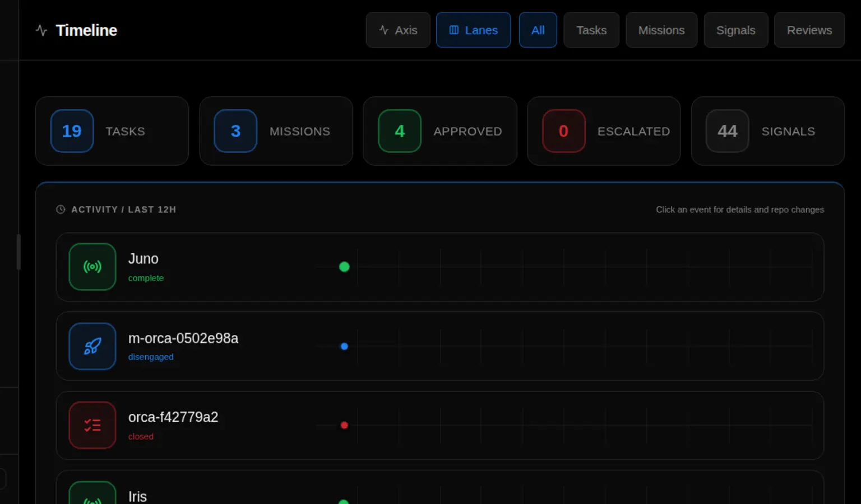861x504 pixels.
Task: Click the Juno broadcast signal icon
Action: (92, 267)
